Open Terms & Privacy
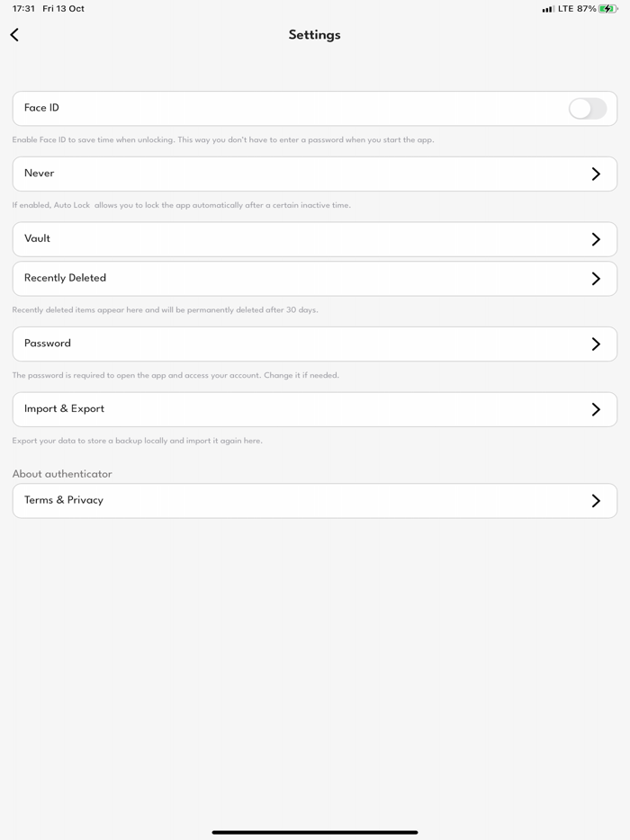 (x=314, y=500)
